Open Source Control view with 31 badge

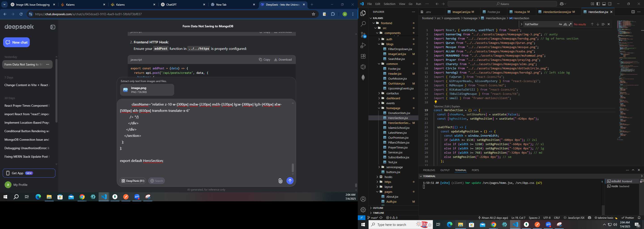[363, 35]
